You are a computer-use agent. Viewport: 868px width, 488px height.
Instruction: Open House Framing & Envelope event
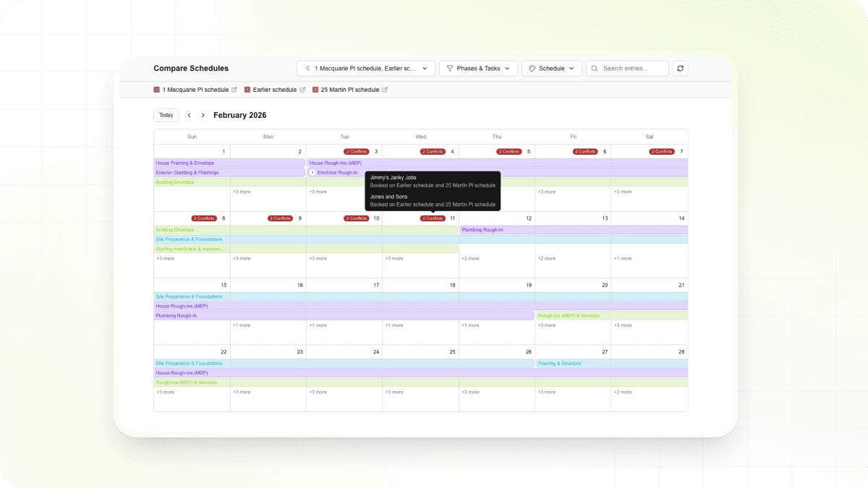tap(229, 163)
